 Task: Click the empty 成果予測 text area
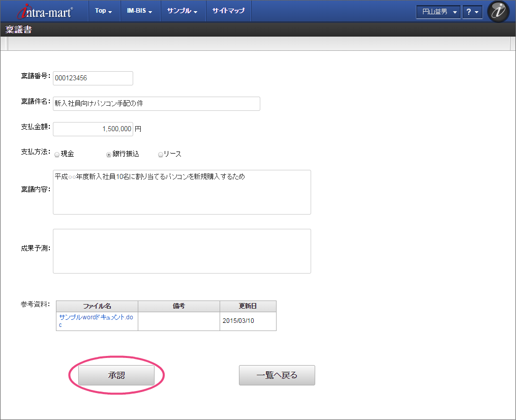[x=181, y=251]
